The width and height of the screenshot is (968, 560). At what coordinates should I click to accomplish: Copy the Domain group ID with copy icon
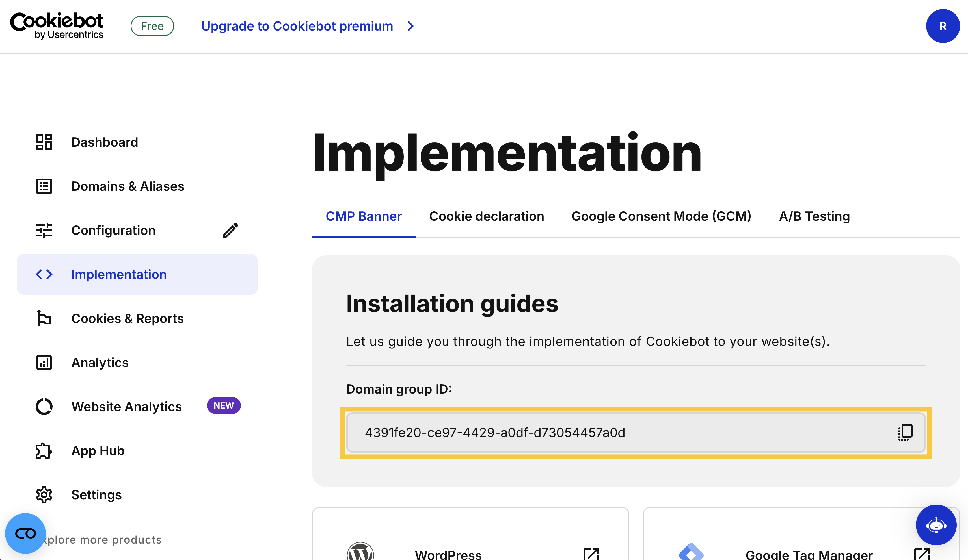(x=905, y=433)
